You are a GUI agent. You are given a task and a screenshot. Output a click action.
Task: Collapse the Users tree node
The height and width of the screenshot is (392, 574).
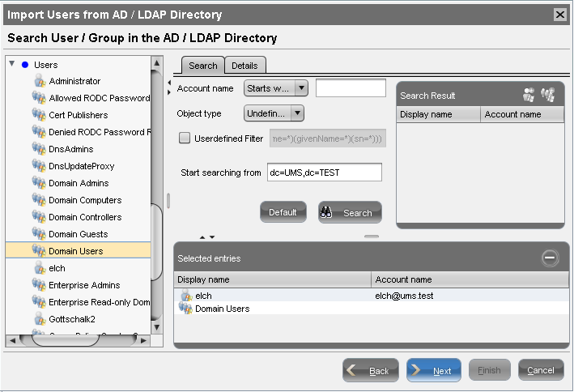pos(12,64)
